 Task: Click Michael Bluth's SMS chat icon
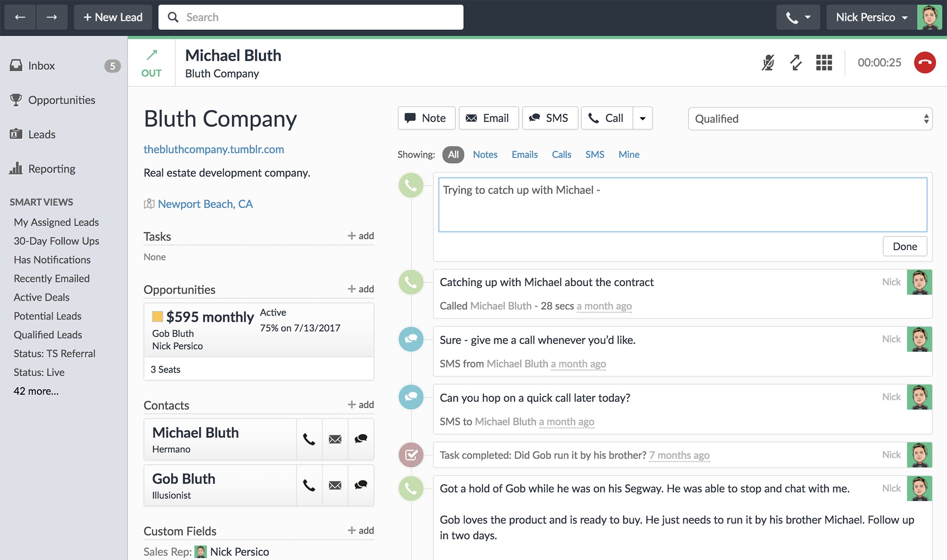(361, 439)
